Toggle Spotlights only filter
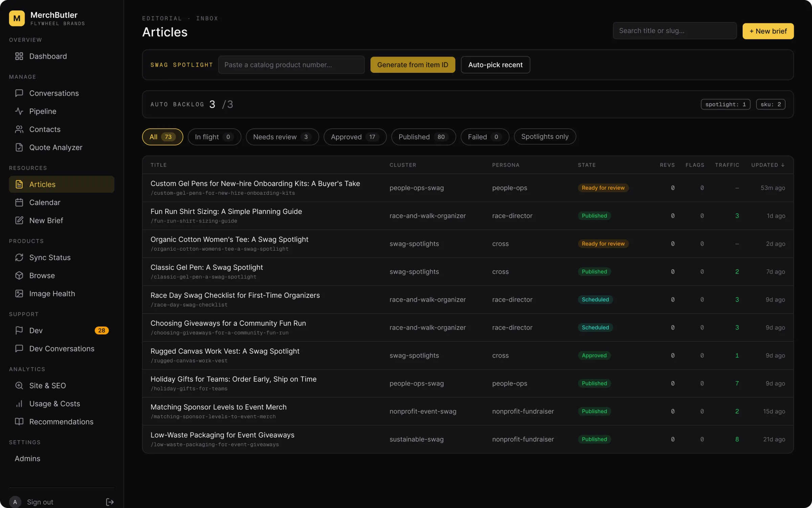Image resolution: width=812 pixels, height=508 pixels. click(x=545, y=136)
